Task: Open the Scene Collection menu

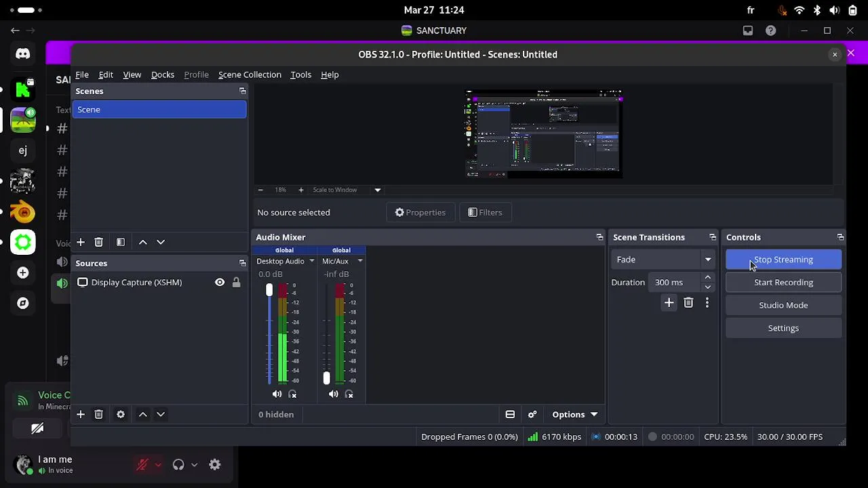Action: pos(250,75)
